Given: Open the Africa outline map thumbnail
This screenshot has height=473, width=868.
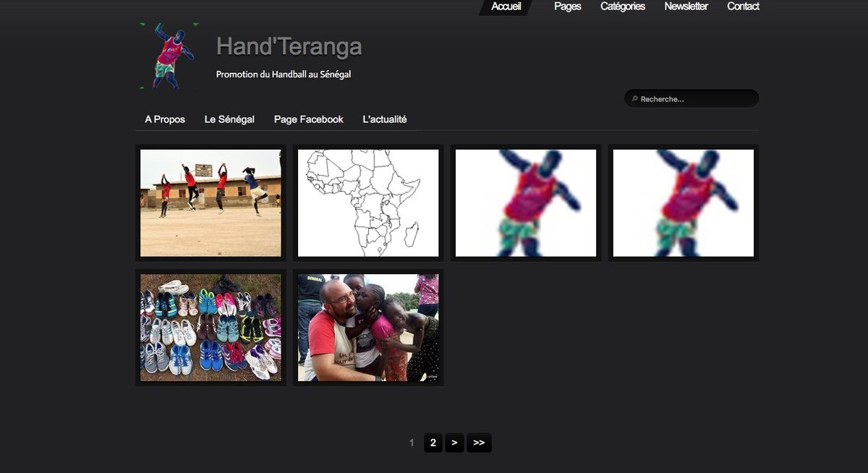Looking at the screenshot, I should click(368, 203).
